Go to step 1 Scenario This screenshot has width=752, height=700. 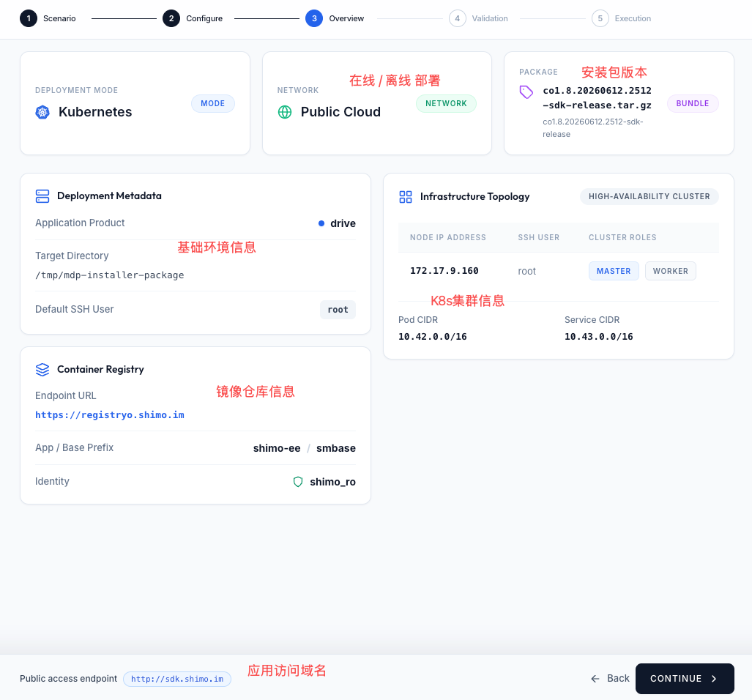[29, 18]
